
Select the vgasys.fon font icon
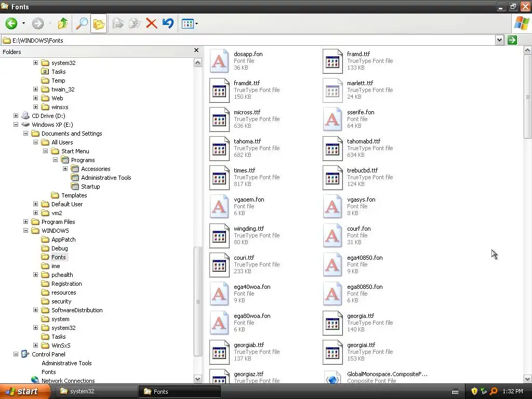point(332,207)
